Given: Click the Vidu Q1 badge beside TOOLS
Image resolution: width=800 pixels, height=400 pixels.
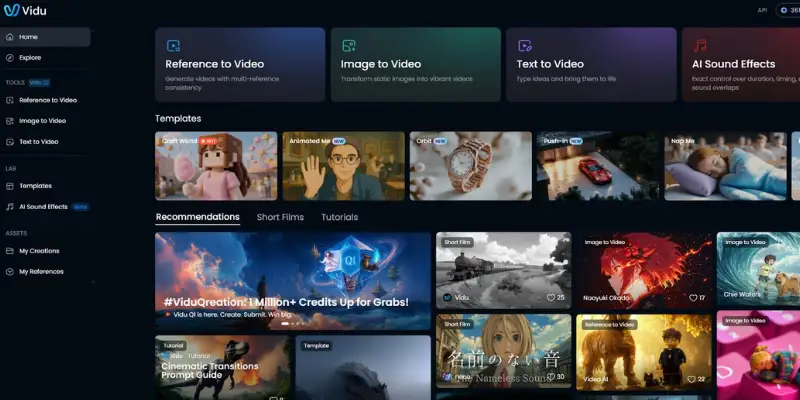Looking at the screenshot, I should (39, 83).
